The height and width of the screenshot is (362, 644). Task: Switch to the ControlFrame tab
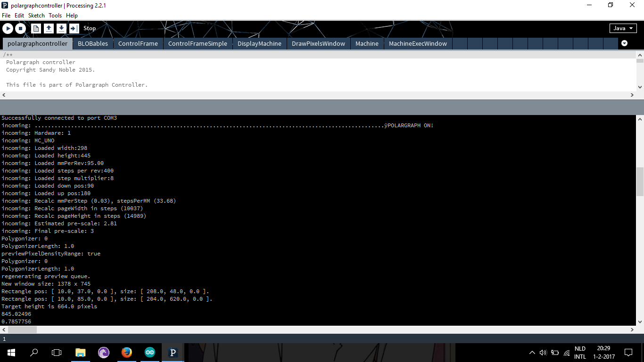tap(138, 44)
